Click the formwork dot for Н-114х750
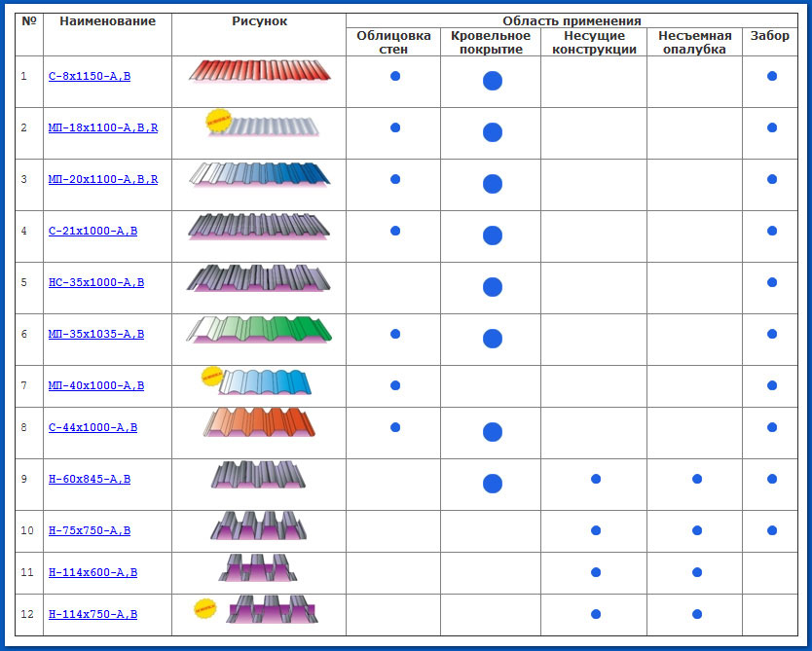 [697, 614]
